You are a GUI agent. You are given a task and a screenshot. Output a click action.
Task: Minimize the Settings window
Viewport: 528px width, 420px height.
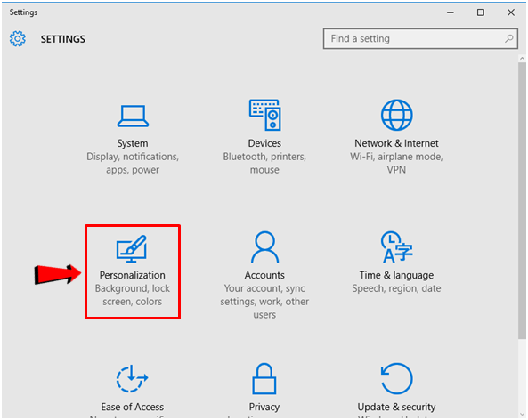pos(451,12)
